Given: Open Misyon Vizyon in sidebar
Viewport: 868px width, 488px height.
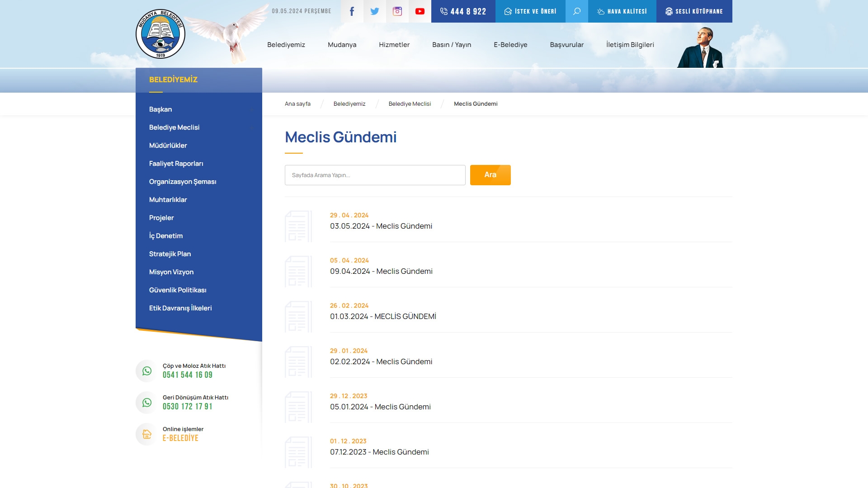Looking at the screenshot, I should click(x=171, y=272).
